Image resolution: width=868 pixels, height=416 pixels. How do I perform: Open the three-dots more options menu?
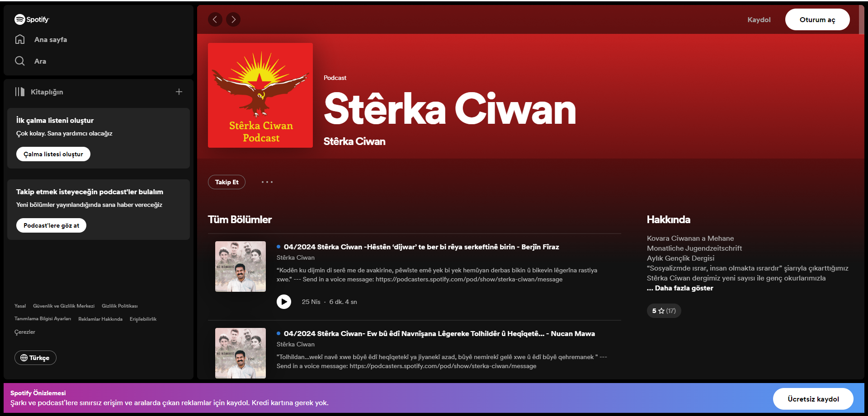(x=267, y=182)
